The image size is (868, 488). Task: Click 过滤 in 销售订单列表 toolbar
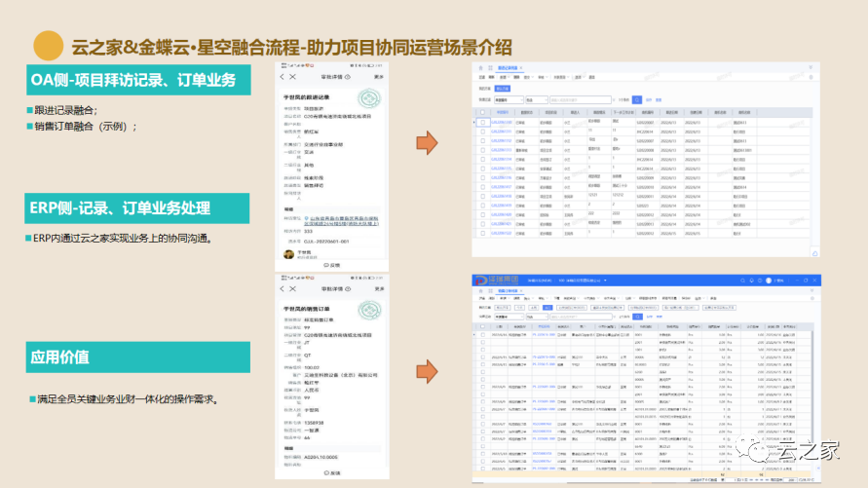(x=481, y=298)
